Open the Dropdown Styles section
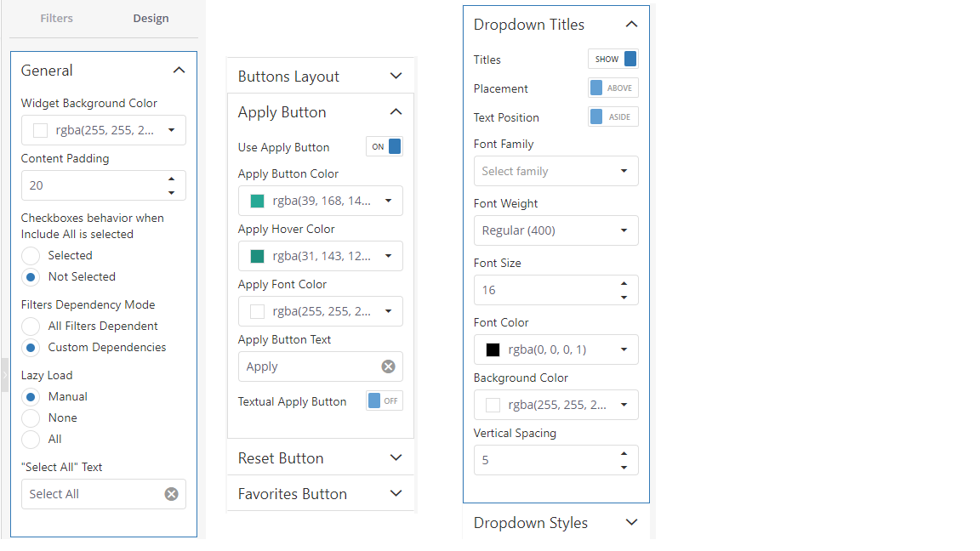The image size is (980, 551). [x=556, y=523]
